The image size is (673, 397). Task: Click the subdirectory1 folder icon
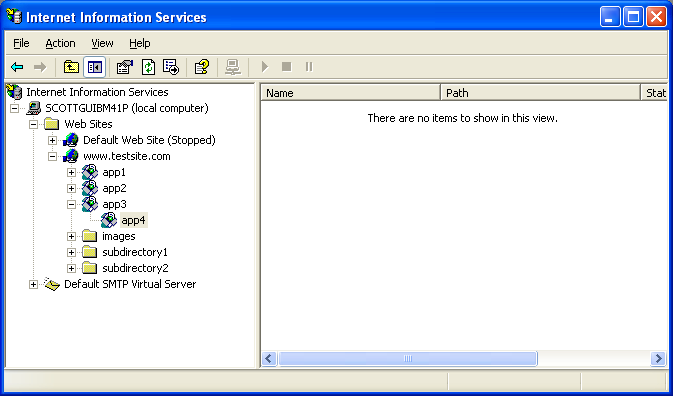(x=89, y=252)
